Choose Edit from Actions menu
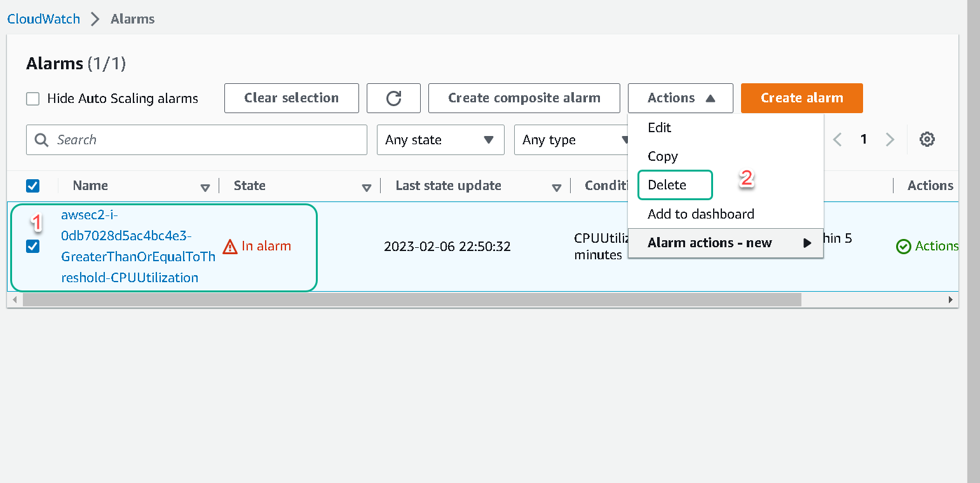The height and width of the screenshot is (483, 980). coord(659,127)
